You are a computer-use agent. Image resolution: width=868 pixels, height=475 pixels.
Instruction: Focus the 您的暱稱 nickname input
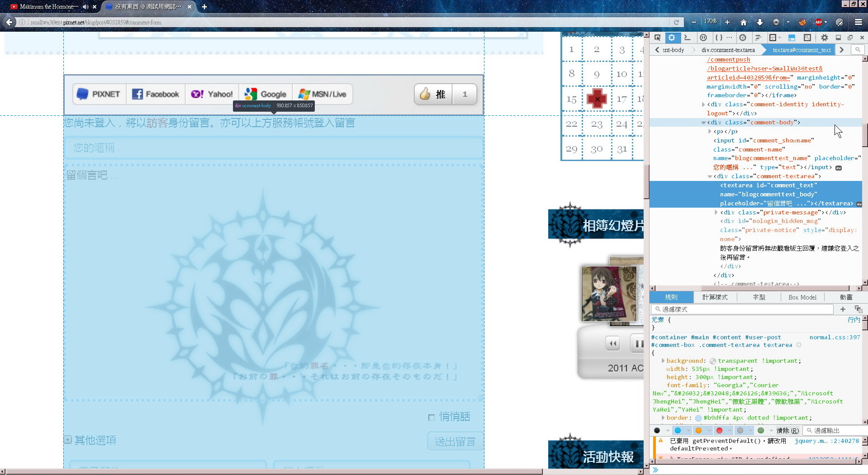coord(274,148)
